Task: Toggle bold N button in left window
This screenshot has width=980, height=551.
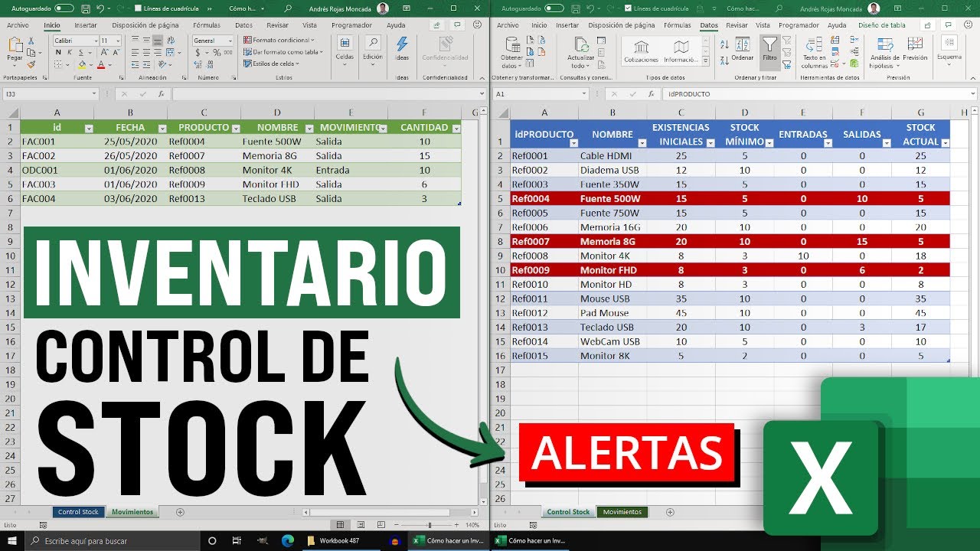Action: 58,53
